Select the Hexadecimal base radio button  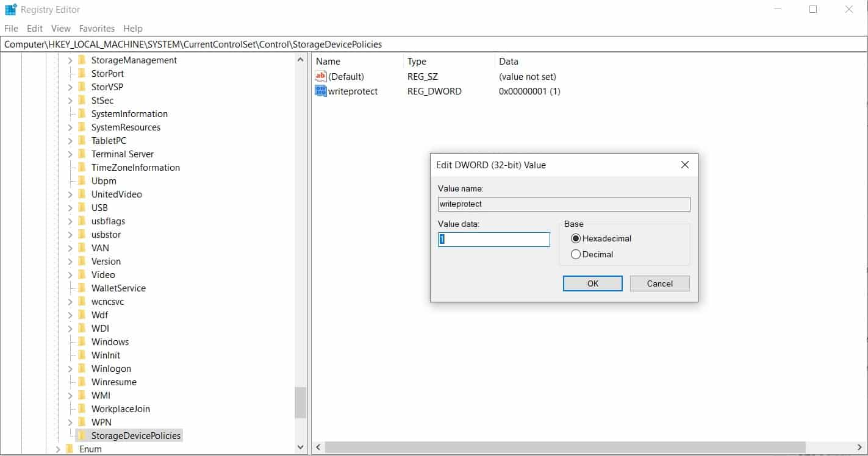575,238
